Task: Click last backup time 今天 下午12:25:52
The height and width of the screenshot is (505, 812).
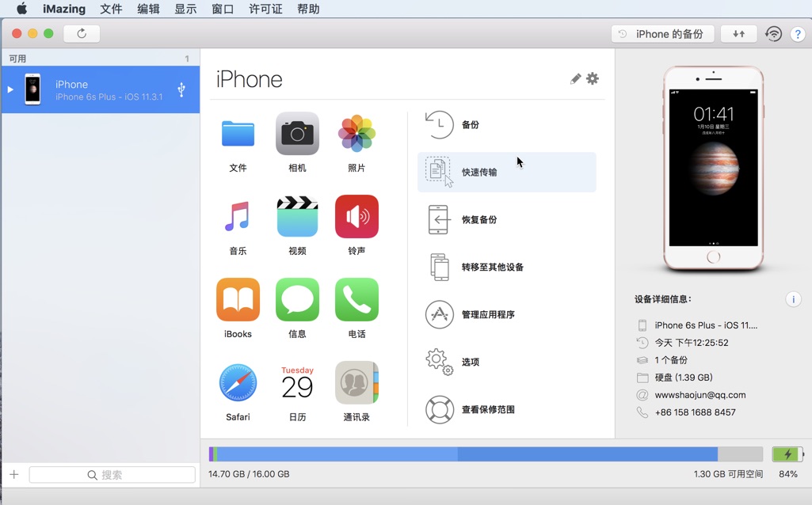Action: point(692,343)
